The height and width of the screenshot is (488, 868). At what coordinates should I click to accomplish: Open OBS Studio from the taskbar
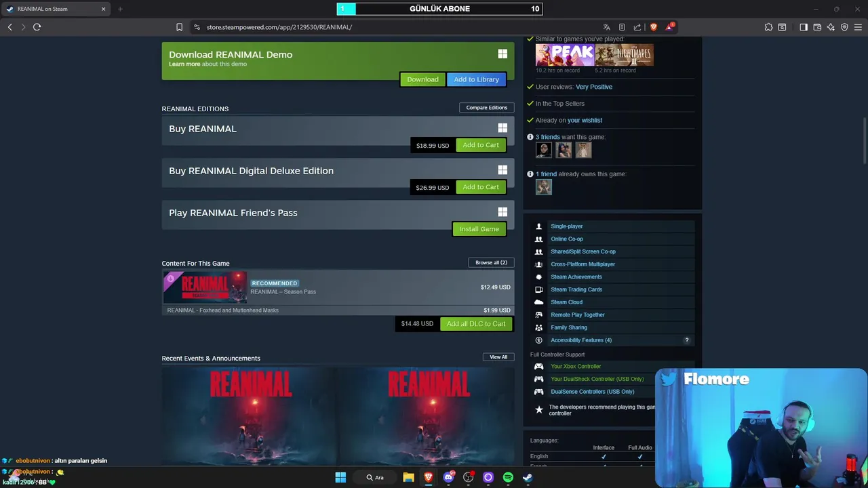coord(468,477)
